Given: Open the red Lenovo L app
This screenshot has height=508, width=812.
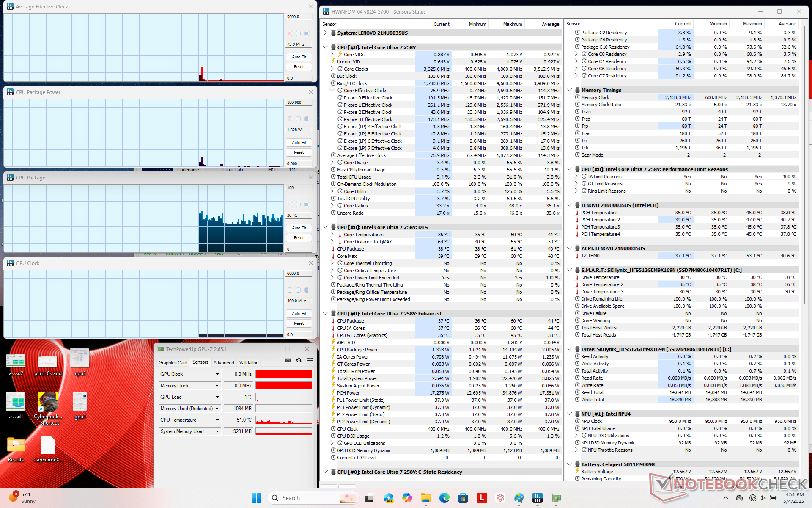Looking at the screenshot, I should (x=482, y=498).
